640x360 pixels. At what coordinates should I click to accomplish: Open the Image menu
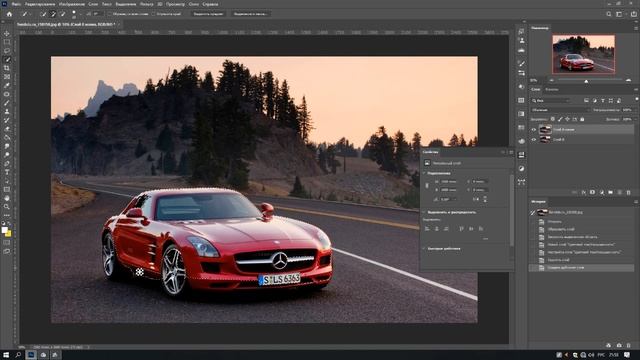pyautogui.click(x=72, y=4)
